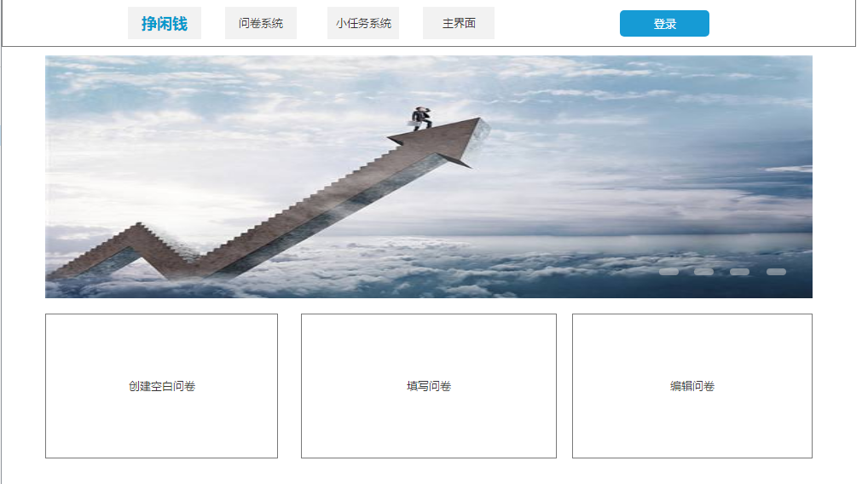Click the 填写问卷 text label
868x484 pixels.
(429, 386)
